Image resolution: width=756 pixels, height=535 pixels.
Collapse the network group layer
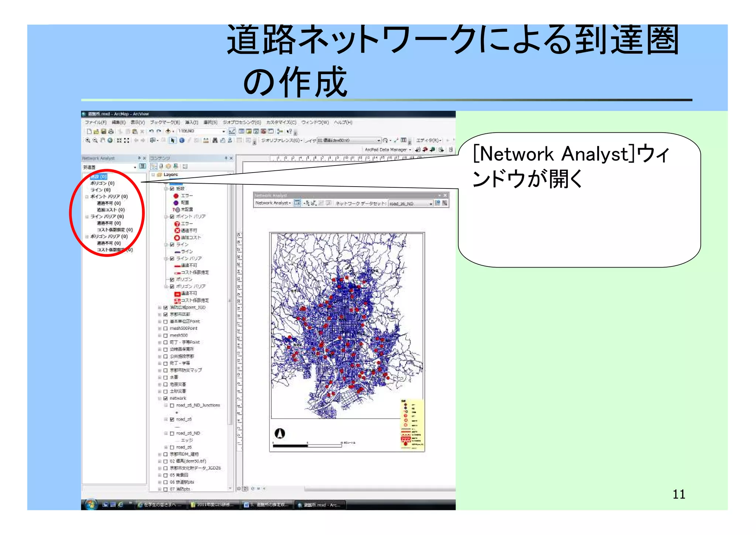click(x=160, y=398)
